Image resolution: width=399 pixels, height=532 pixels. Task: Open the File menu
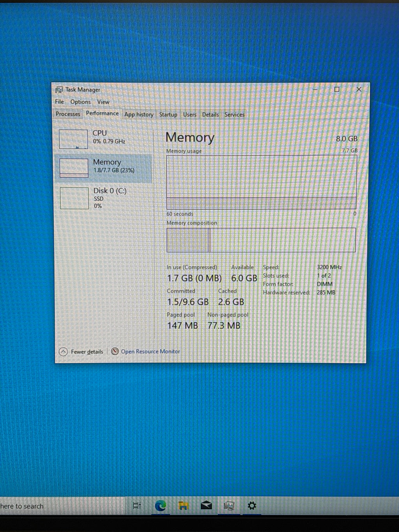tap(59, 102)
